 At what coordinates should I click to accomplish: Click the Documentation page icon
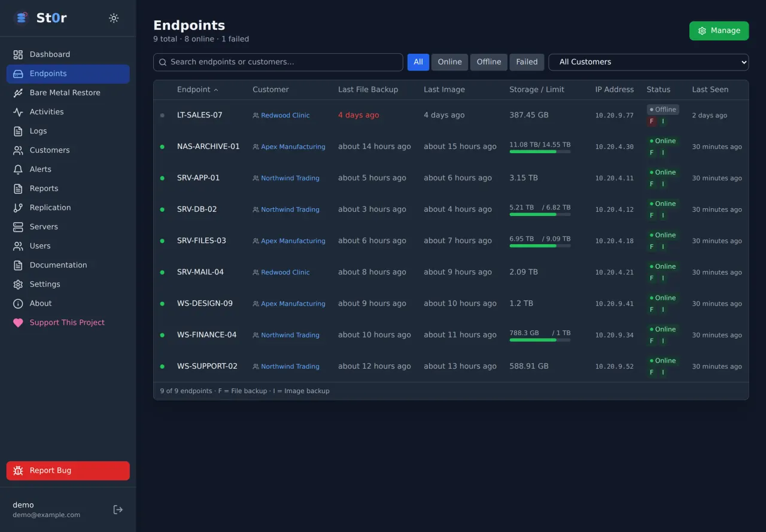18,265
